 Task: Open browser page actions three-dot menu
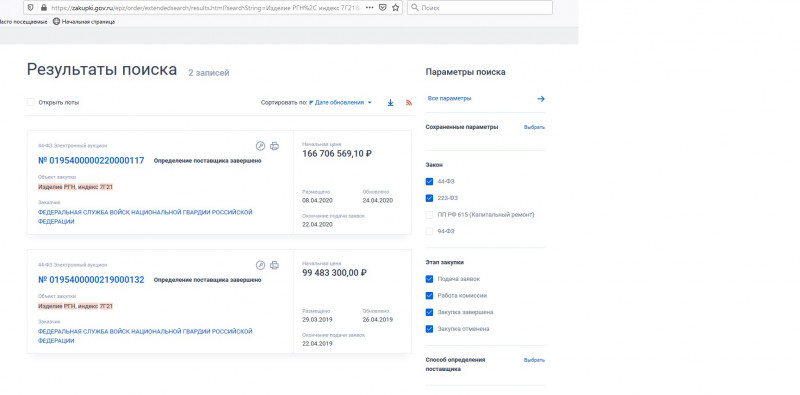click(369, 8)
